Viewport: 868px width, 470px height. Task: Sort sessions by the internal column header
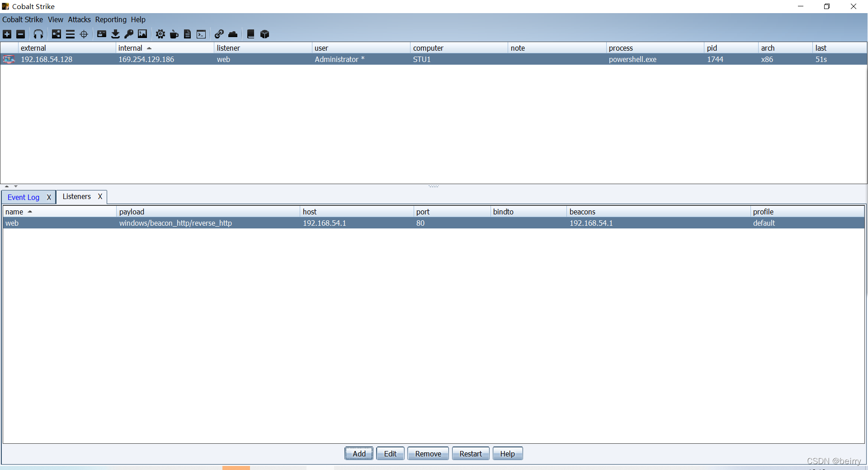130,48
